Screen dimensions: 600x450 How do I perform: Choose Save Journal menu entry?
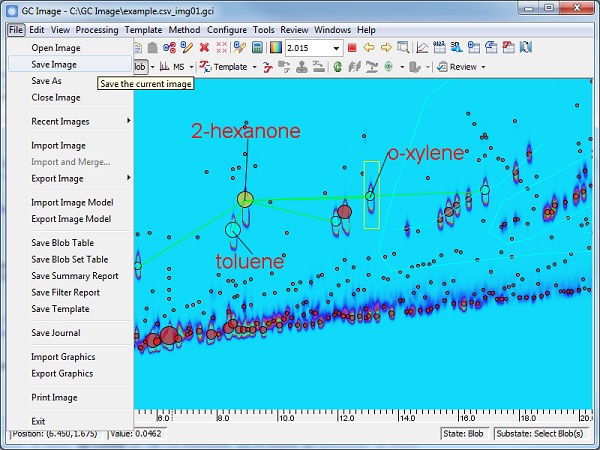(56, 333)
